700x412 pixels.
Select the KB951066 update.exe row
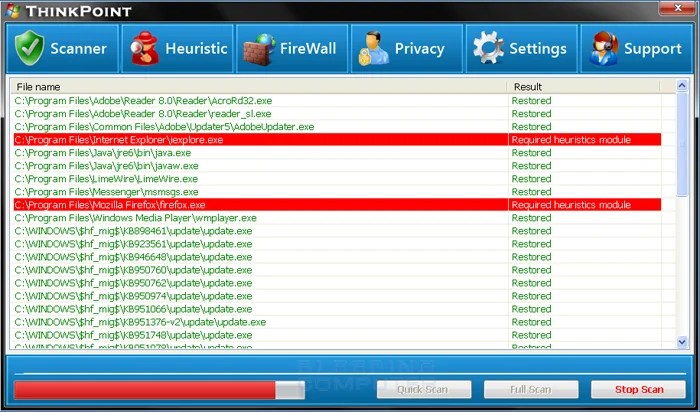click(x=337, y=309)
